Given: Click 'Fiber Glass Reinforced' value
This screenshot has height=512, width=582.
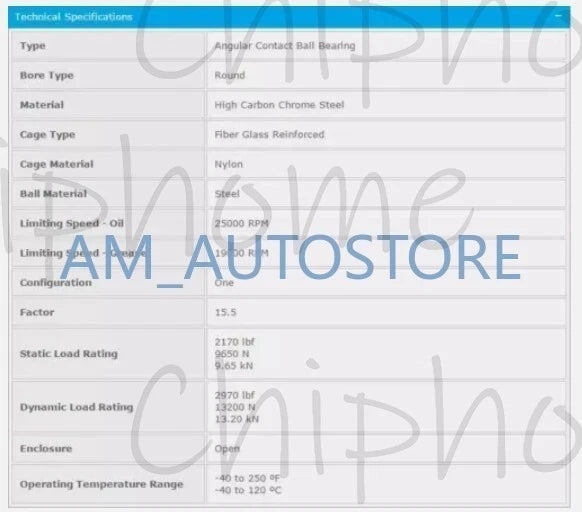Looking at the screenshot, I should 269,134.
